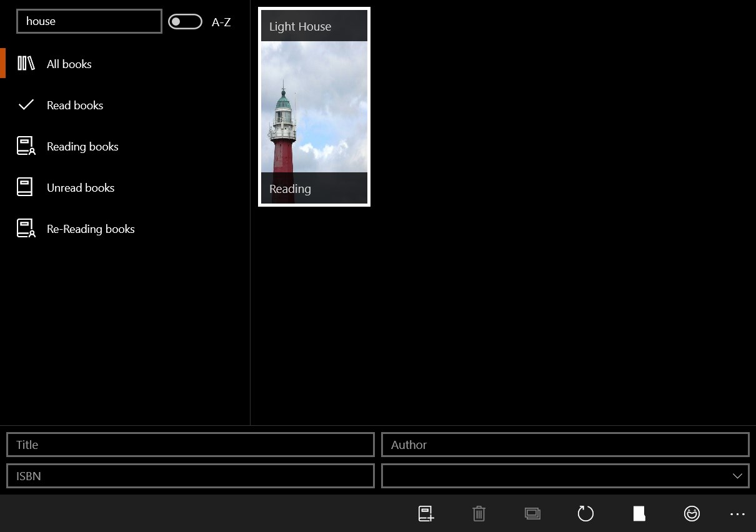The height and width of the screenshot is (532, 756).
Task: Go to the Reading books category
Action: pos(125,146)
